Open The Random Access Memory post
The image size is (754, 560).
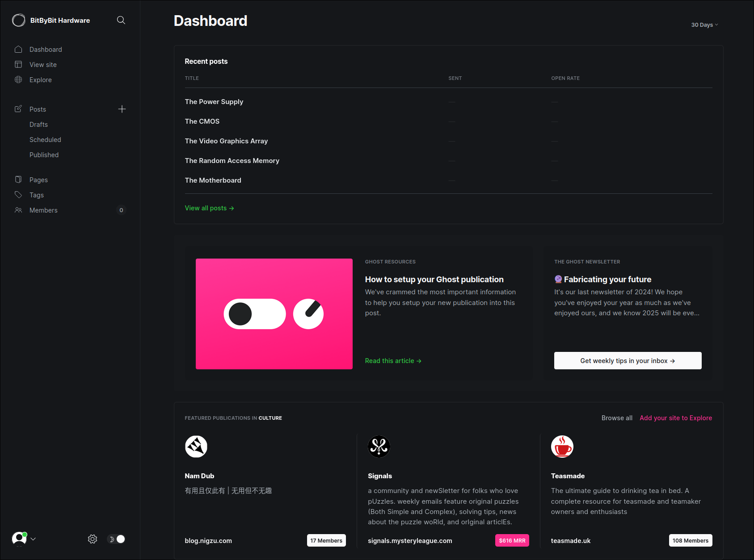coord(232,161)
